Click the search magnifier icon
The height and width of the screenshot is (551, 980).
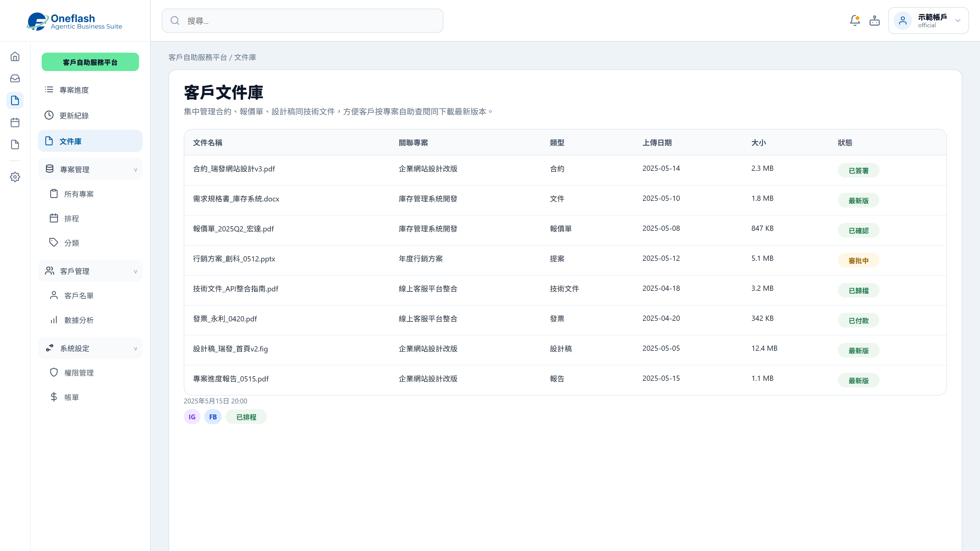coord(175,21)
